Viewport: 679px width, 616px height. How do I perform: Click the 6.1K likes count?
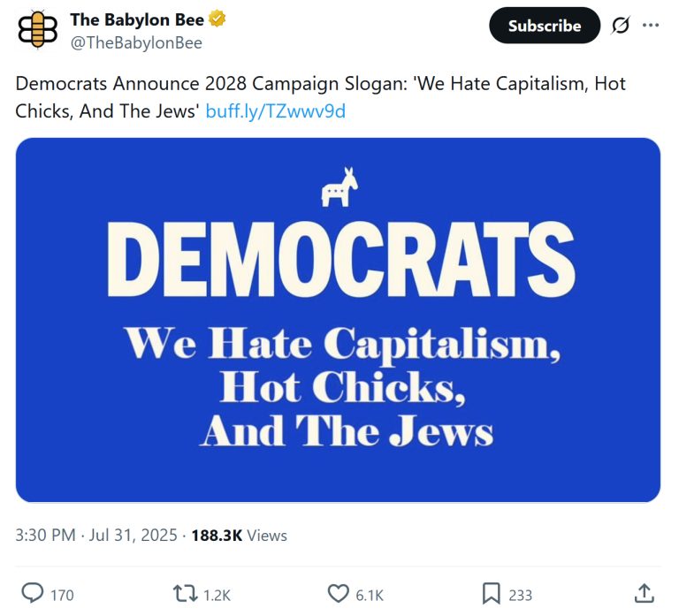point(370,595)
